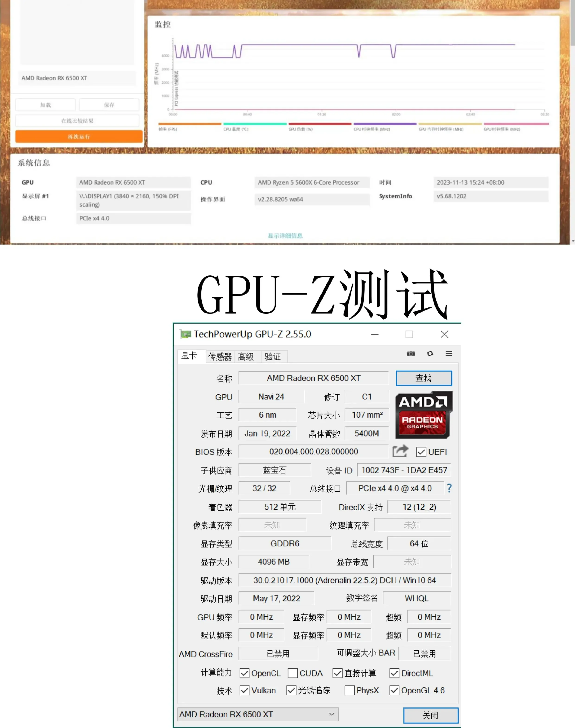Click the 查找 lookup button

click(424, 378)
